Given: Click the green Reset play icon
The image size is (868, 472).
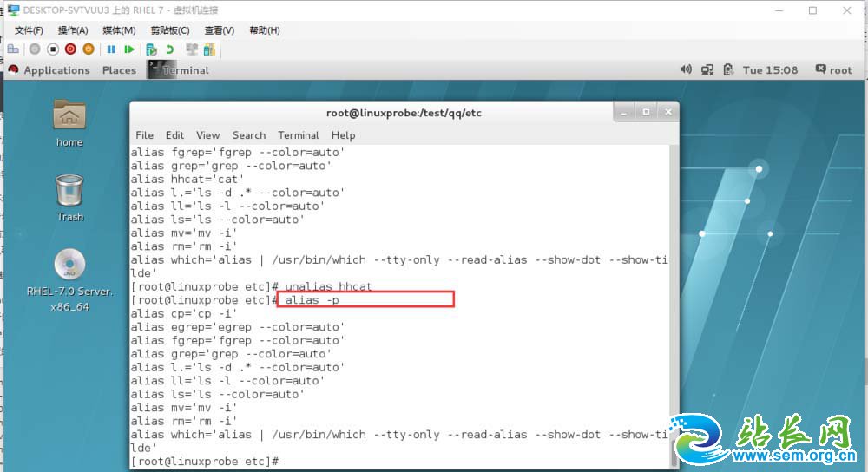Looking at the screenshot, I should point(129,49).
